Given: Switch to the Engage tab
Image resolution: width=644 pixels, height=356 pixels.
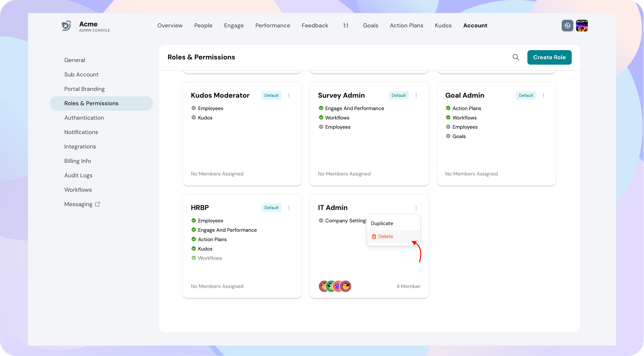Looking at the screenshot, I should (234, 25).
